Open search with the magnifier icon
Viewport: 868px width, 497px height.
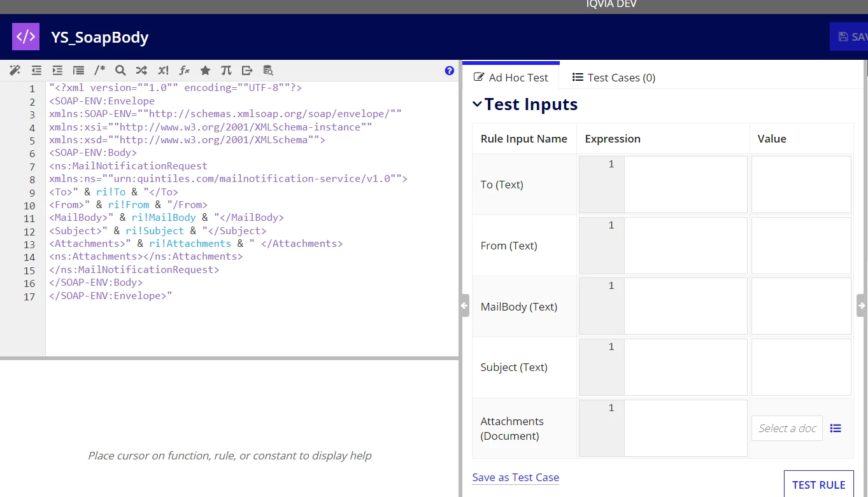(120, 71)
